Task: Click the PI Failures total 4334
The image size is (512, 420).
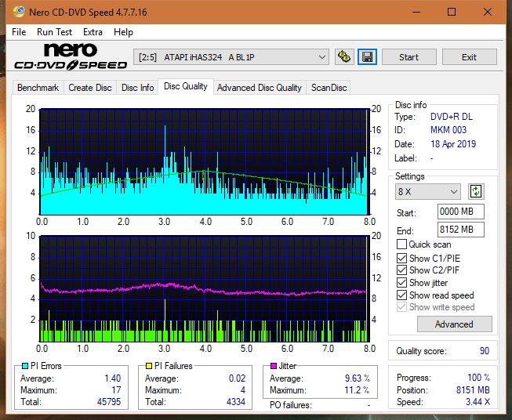Action: click(236, 401)
